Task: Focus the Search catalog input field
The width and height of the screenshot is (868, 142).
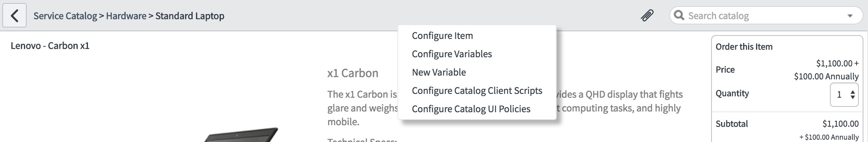Action: point(765,16)
